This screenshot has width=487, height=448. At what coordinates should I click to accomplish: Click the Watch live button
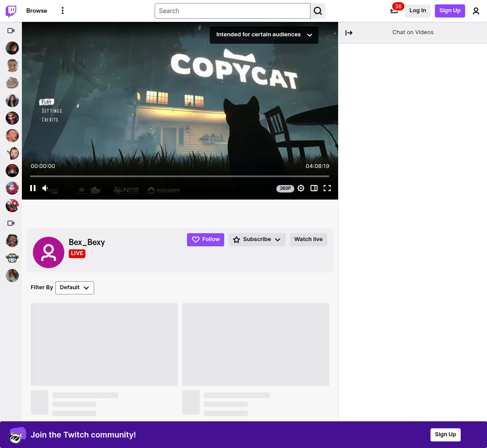(x=308, y=239)
